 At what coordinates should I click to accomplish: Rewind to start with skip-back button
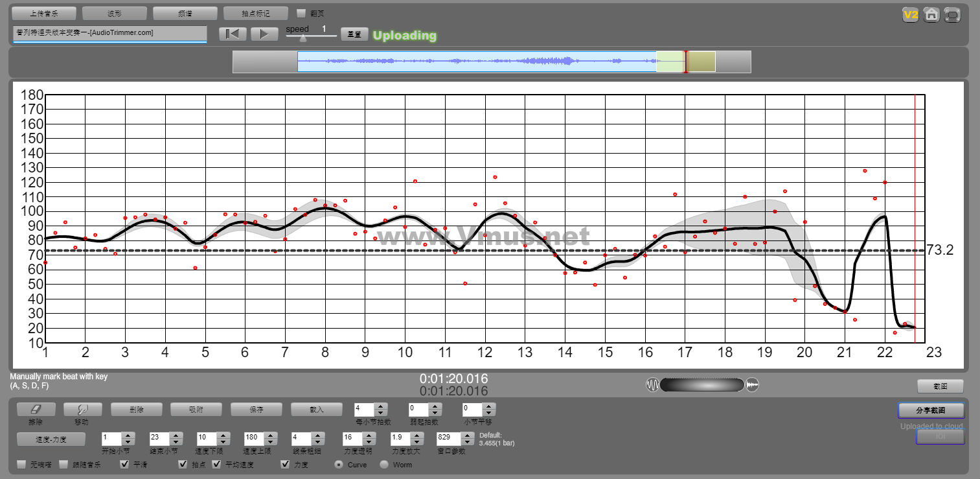(233, 34)
